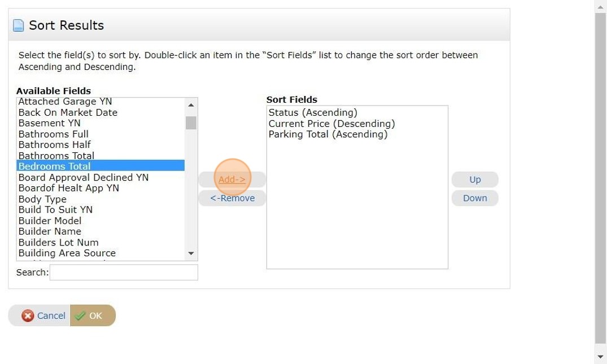The image size is (607, 364).
Task: Select Body Type in Available Fields
Action: tap(101, 199)
